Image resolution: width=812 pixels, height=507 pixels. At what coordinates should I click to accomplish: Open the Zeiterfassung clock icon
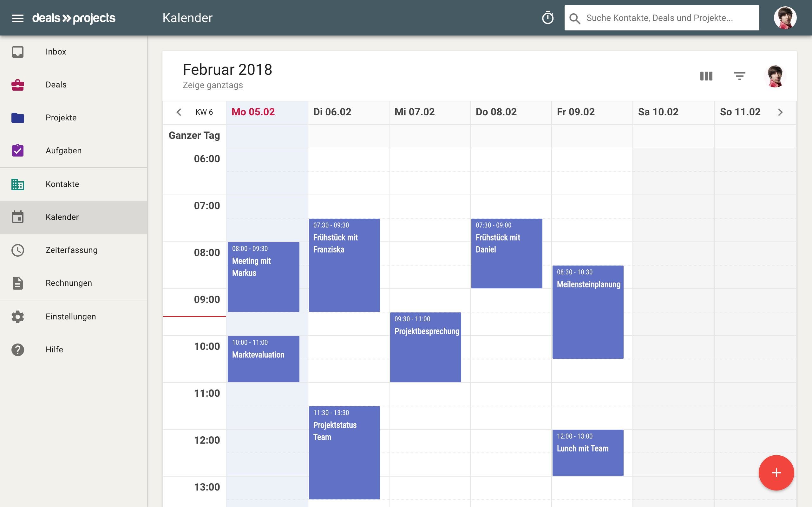pos(18,250)
